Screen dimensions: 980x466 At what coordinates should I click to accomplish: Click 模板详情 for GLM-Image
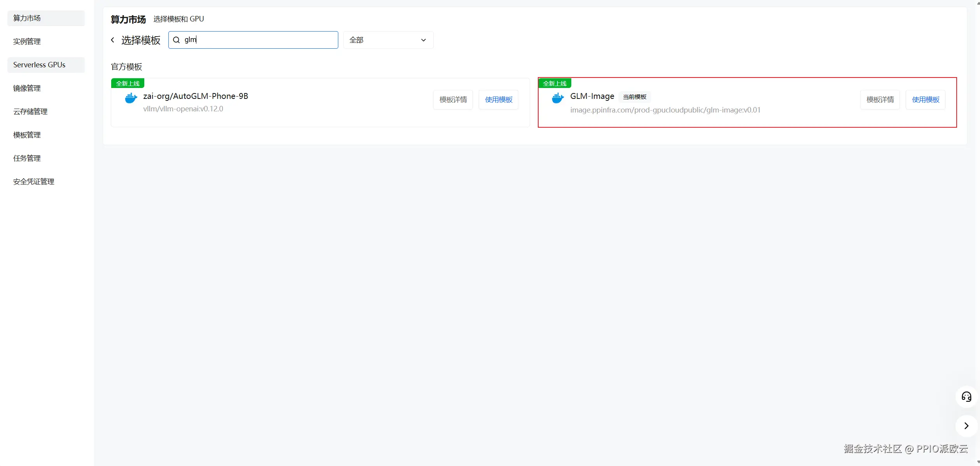coord(880,100)
